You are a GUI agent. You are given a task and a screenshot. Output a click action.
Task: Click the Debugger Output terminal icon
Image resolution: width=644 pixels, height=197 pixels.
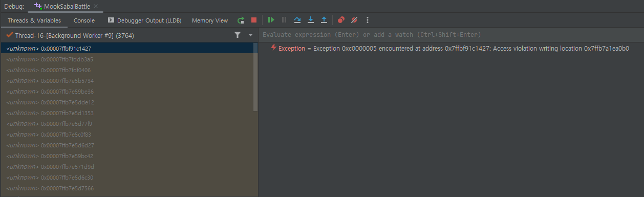111,20
